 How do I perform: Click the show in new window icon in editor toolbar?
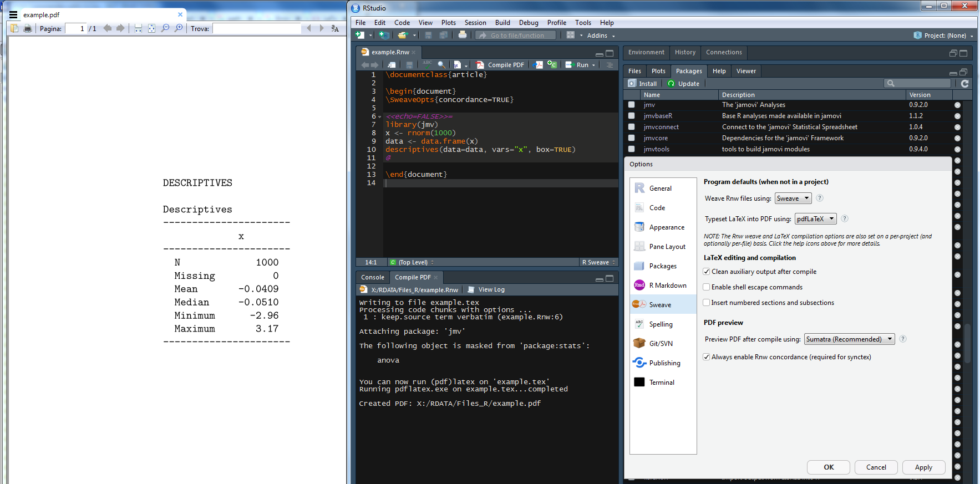[x=392, y=65]
